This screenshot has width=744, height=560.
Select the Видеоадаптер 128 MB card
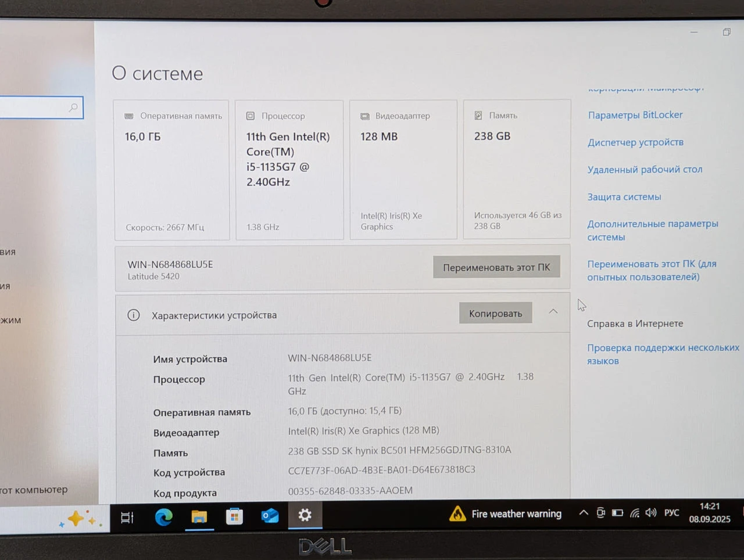click(x=403, y=169)
